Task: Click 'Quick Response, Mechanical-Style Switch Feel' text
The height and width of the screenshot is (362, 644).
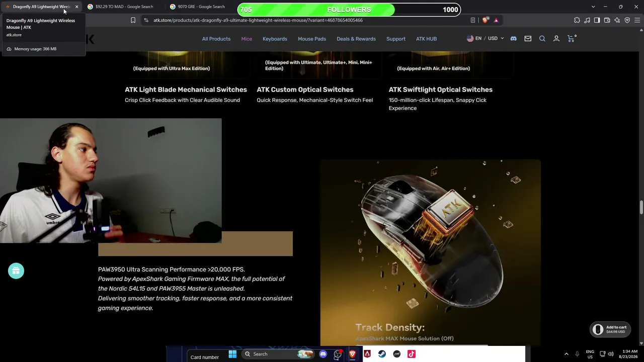Action: (314, 100)
